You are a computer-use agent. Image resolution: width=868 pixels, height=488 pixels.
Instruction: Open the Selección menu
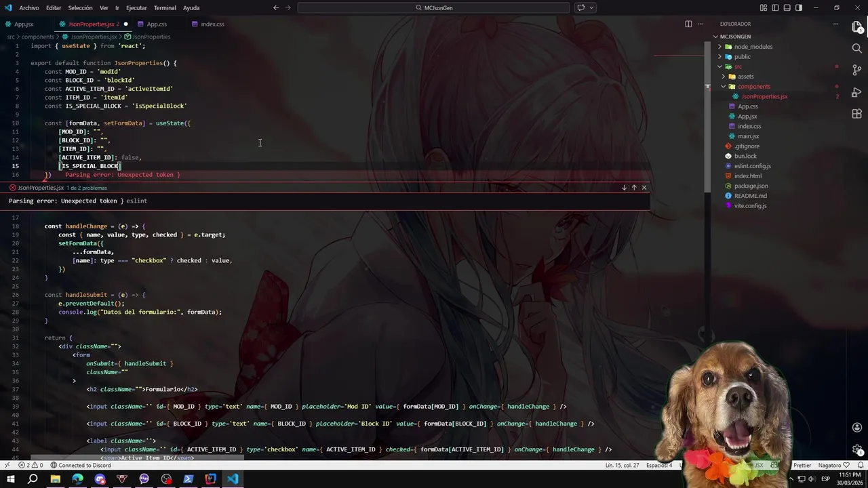click(80, 7)
